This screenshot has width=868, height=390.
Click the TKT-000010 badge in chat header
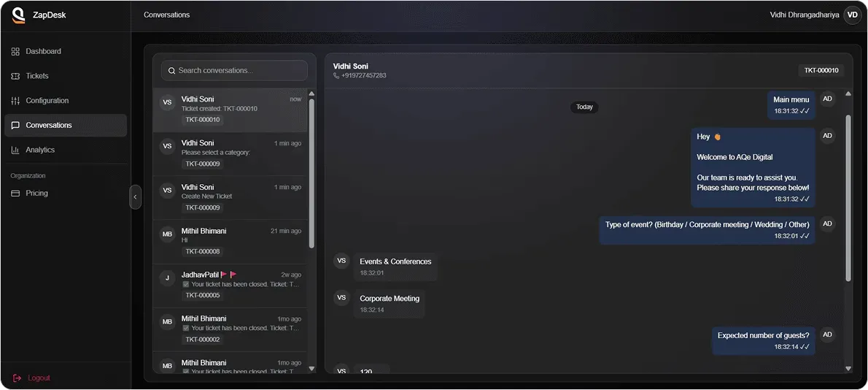[821, 70]
